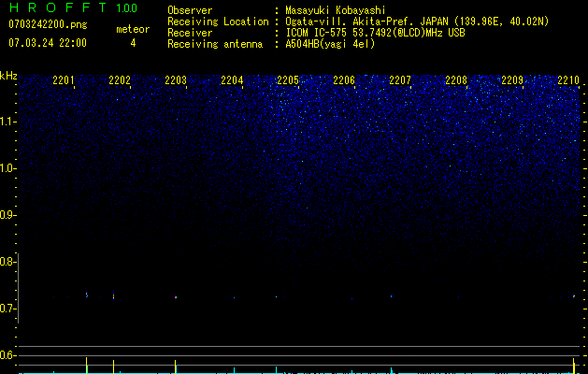
Task: Click the bright meteor echo just before 2210 tick
Action: point(574,296)
